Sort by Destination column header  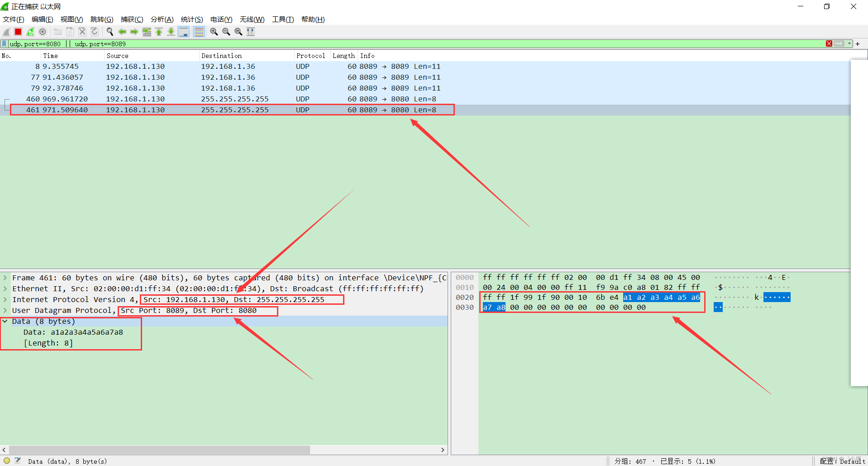(x=247, y=56)
